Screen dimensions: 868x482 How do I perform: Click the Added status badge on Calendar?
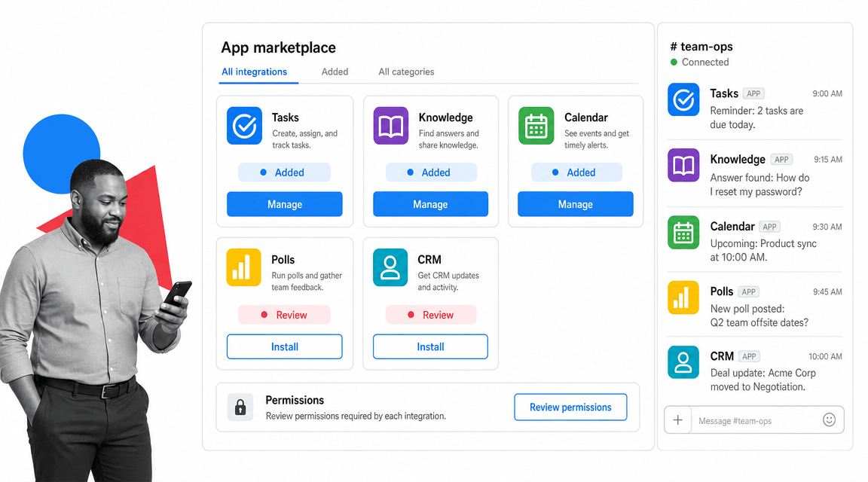tap(576, 172)
